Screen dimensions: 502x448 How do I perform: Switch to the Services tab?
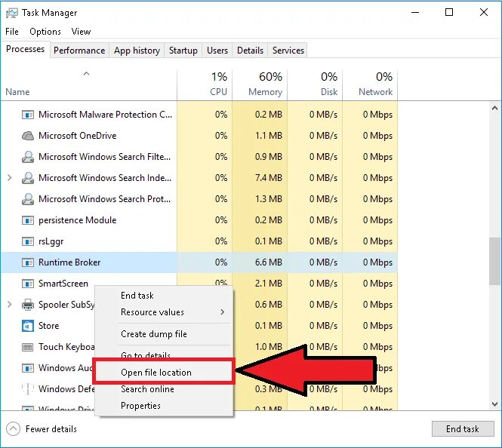click(288, 51)
